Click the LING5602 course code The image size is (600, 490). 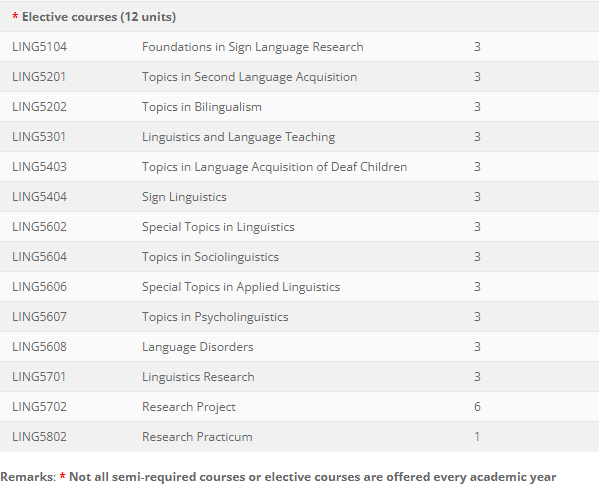click(39, 227)
